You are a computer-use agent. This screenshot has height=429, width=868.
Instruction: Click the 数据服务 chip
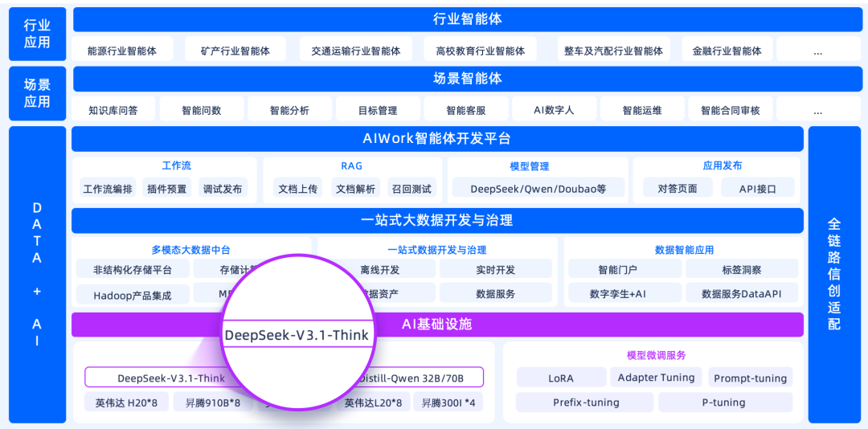495,293
